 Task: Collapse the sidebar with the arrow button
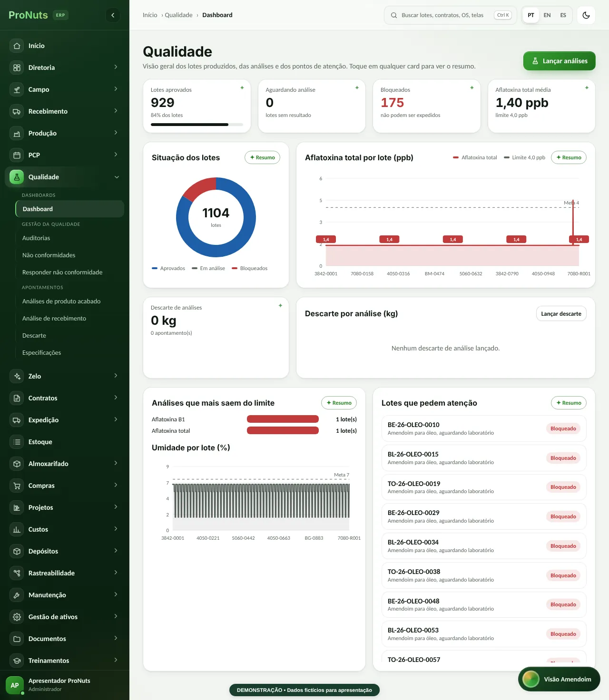click(113, 15)
